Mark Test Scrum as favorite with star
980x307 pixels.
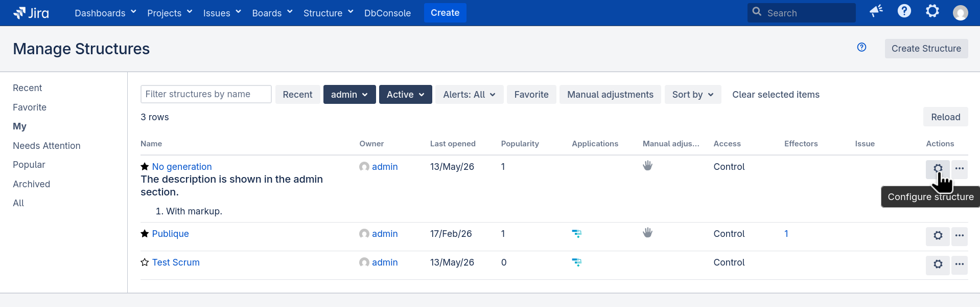point(145,262)
